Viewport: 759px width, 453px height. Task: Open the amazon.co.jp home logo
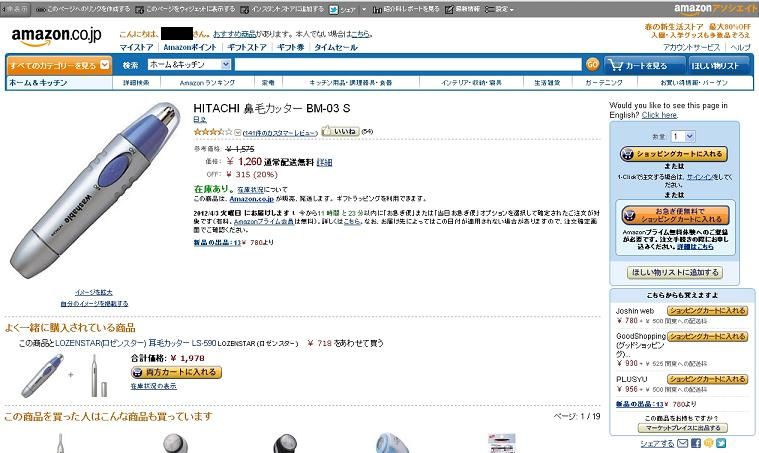coord(56,36)
